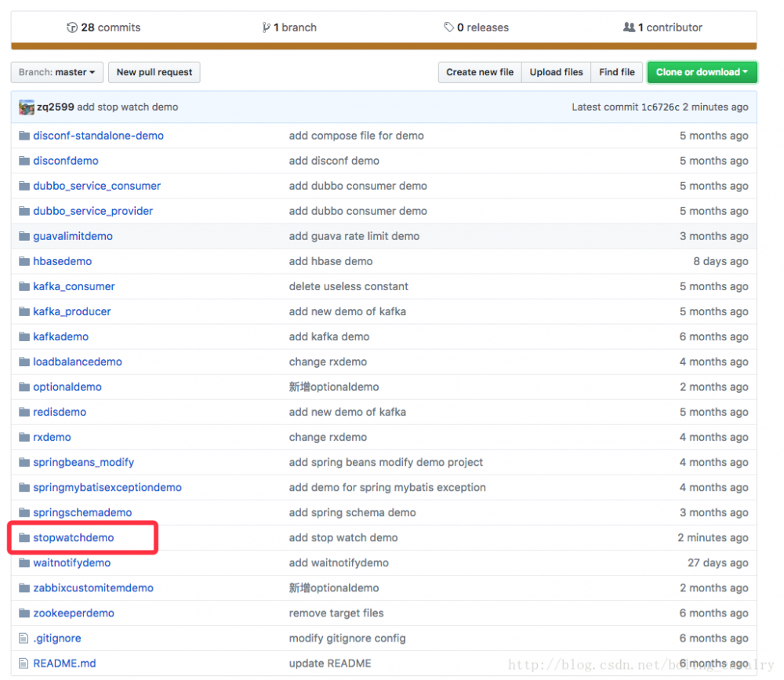Open Find file picker
The height and width of the screenshot is (680, 784).
pos(617,72)
